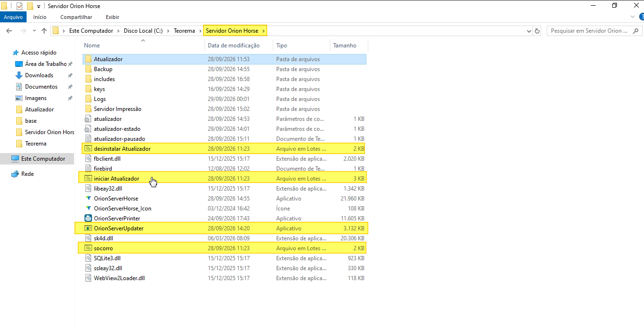Select the OrionServerPrinter application icon
The height and width of the screenshot is (328, 644).
88,218
